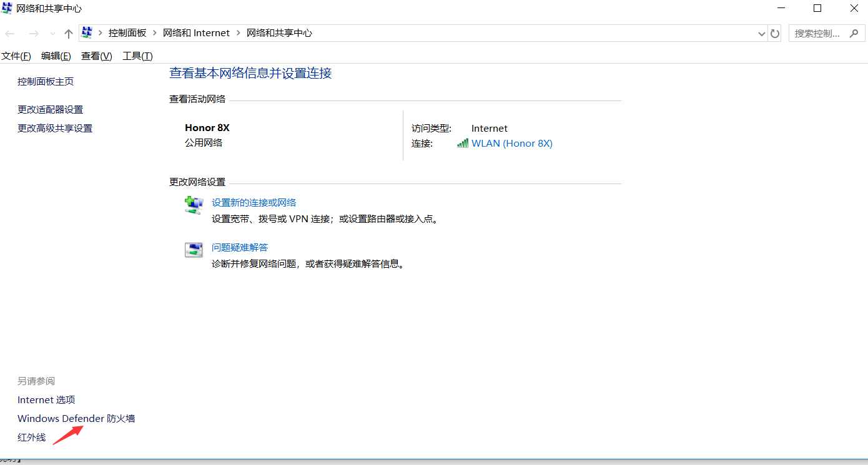868x465 pixels.
Task: Open 问题疑难解答 link
Action: tap(240, 248)
